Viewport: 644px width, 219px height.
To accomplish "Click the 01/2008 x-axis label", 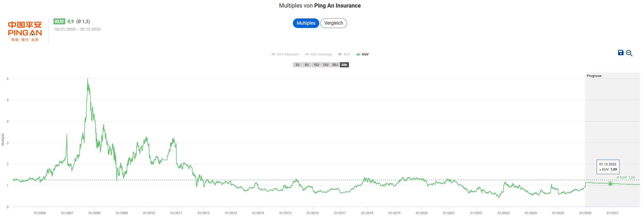I will [94, 213].
